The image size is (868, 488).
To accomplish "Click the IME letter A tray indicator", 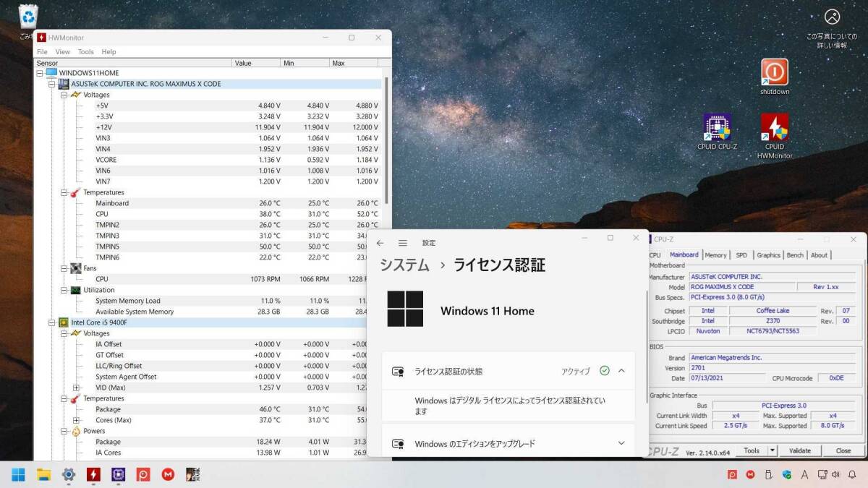I will coord(804,474).
